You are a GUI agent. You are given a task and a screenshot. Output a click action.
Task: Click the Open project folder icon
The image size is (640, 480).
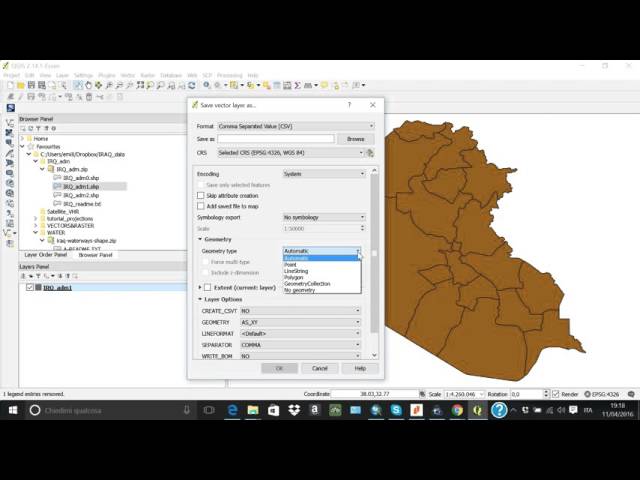(x=21, y=85)
